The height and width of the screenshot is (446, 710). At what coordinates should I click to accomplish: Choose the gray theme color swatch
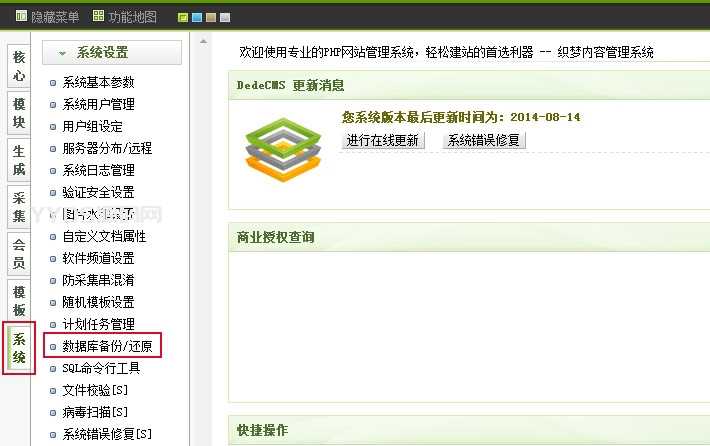coord(225,18)
